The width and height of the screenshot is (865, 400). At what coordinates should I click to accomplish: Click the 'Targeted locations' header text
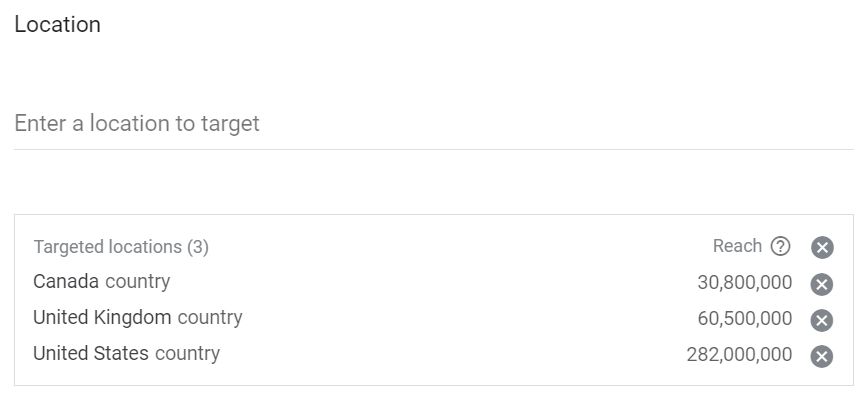pyautogui.click(x=107, y=247)
